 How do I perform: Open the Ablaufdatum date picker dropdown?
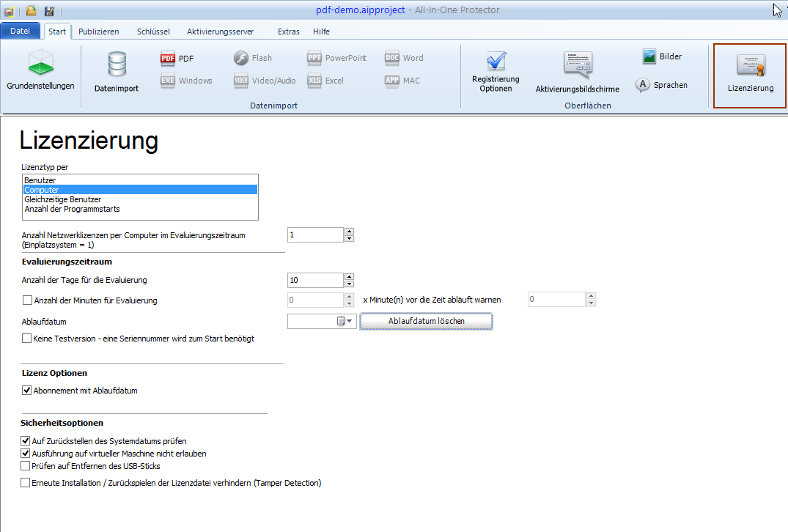[x=349, y=321]
